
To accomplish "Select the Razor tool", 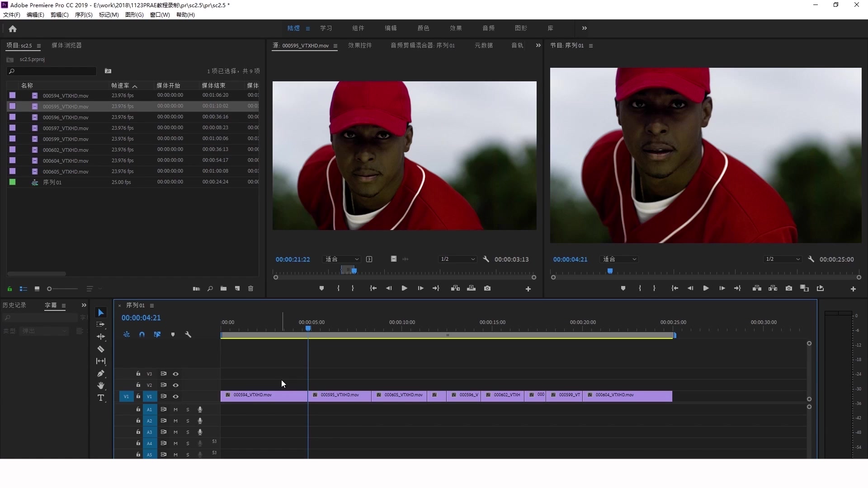I will 101,349.
